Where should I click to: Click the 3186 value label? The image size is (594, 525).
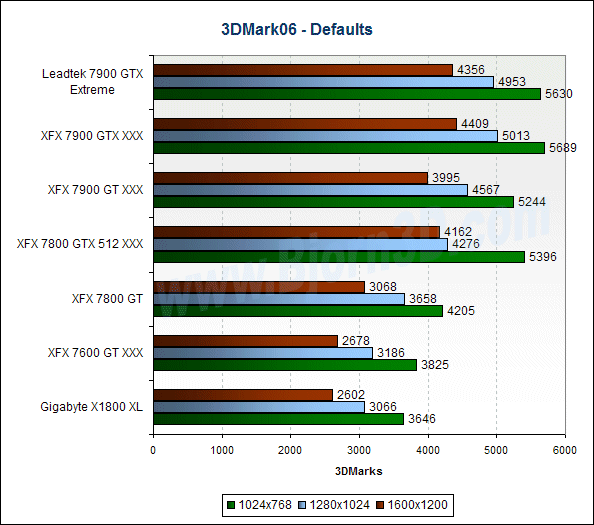(391, 353)
